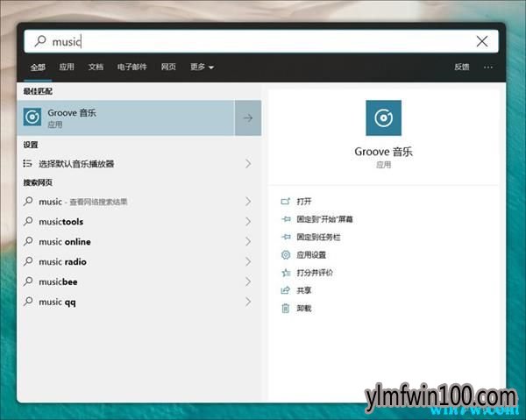Choose 固定到"开始"屏幕 action
This screenshot has height=420, width=526.
coord(324,219)
